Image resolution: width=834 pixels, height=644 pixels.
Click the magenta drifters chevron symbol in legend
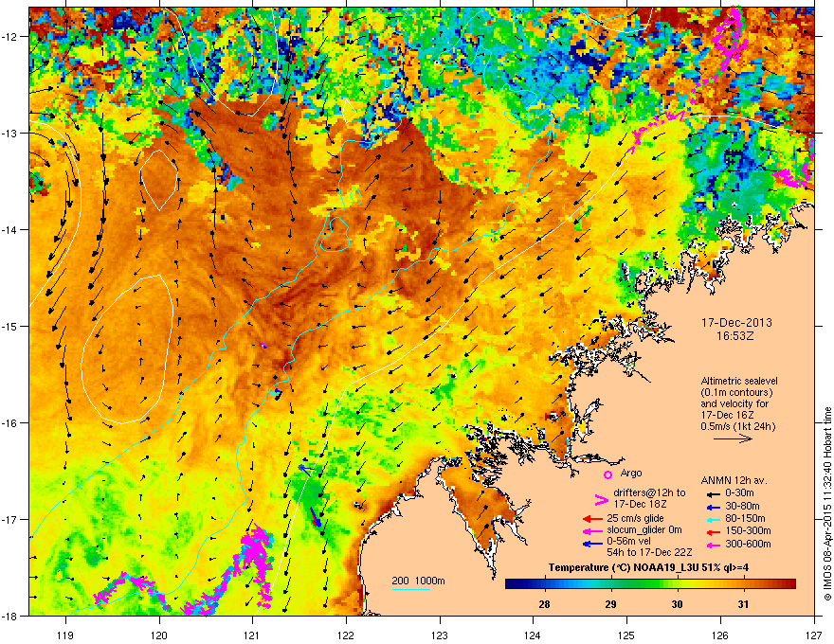(x=601, y=500)
